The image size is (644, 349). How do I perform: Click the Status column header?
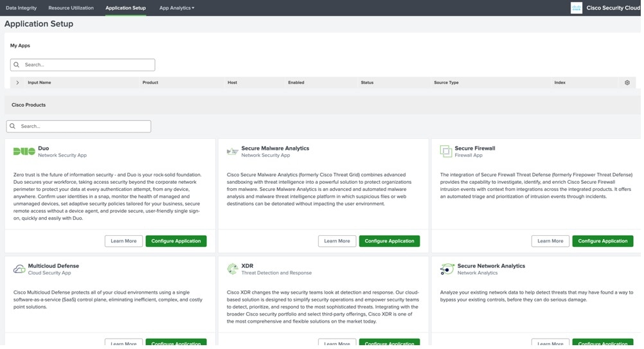tap(367, 82)
